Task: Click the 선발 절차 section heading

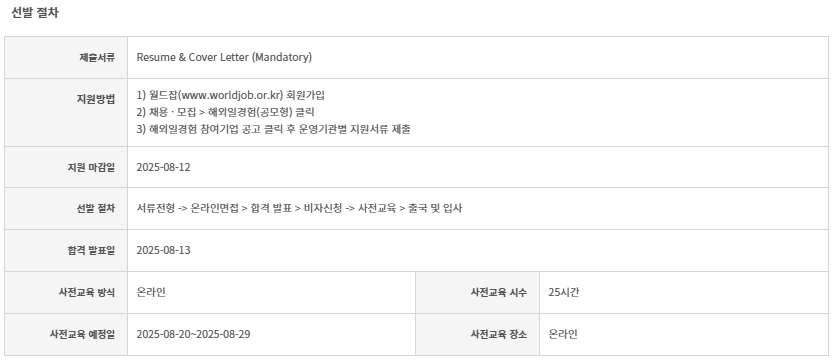Action: pos(35,13)
